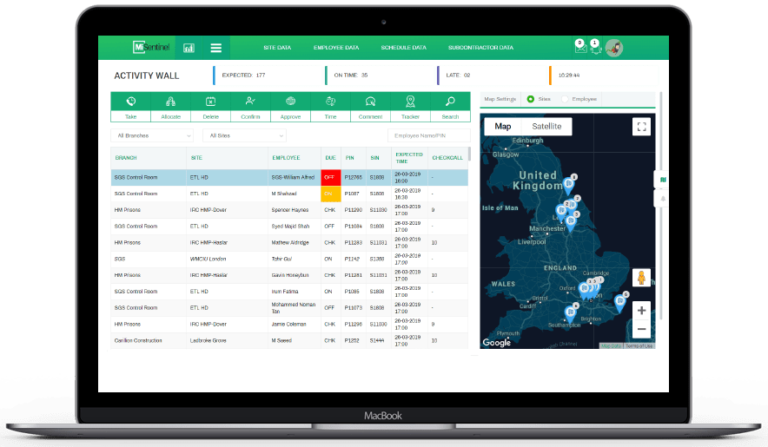Open the SUBCONTRACTOR DATA menu
768x447 pixels.
pos(480,47)
